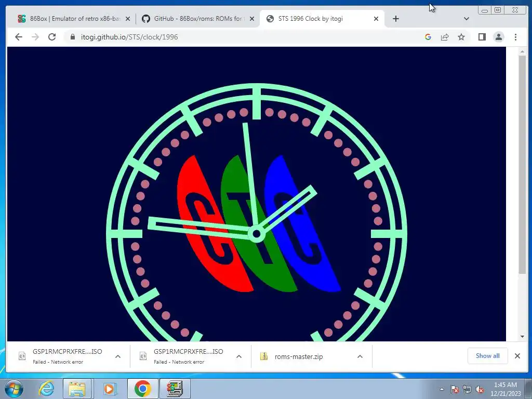Bookmark this page with the star
Screen dimensions: 532x399
[x=461, y=37]
